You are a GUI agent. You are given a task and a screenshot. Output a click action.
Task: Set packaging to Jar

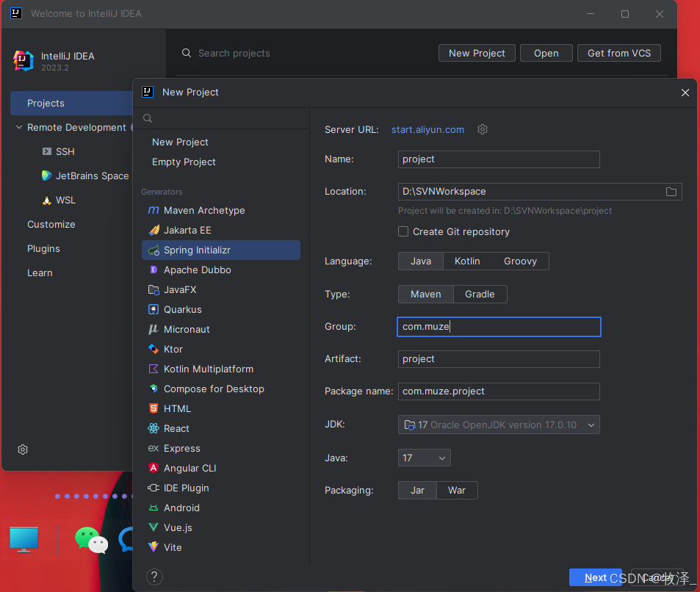coord(417,490)
